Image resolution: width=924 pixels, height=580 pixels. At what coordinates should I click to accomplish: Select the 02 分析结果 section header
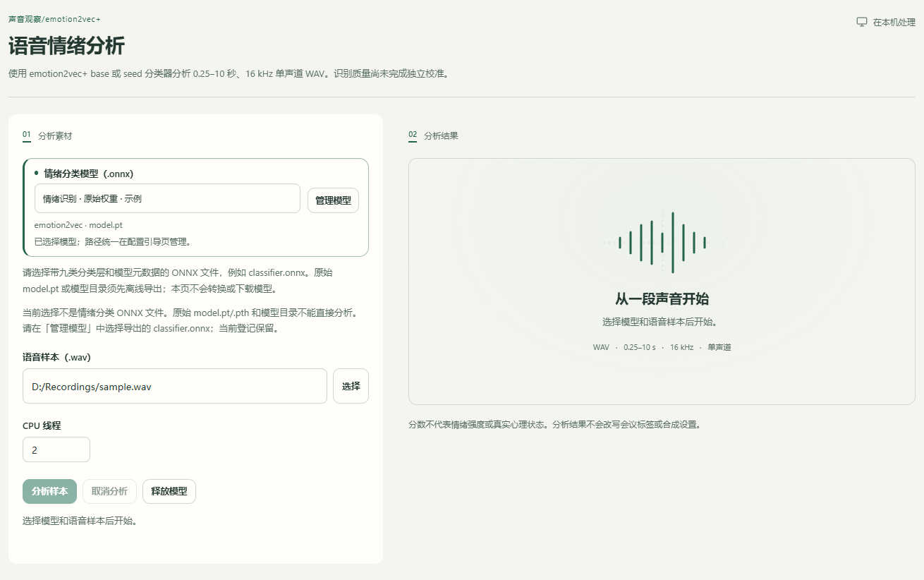(433, 135)
